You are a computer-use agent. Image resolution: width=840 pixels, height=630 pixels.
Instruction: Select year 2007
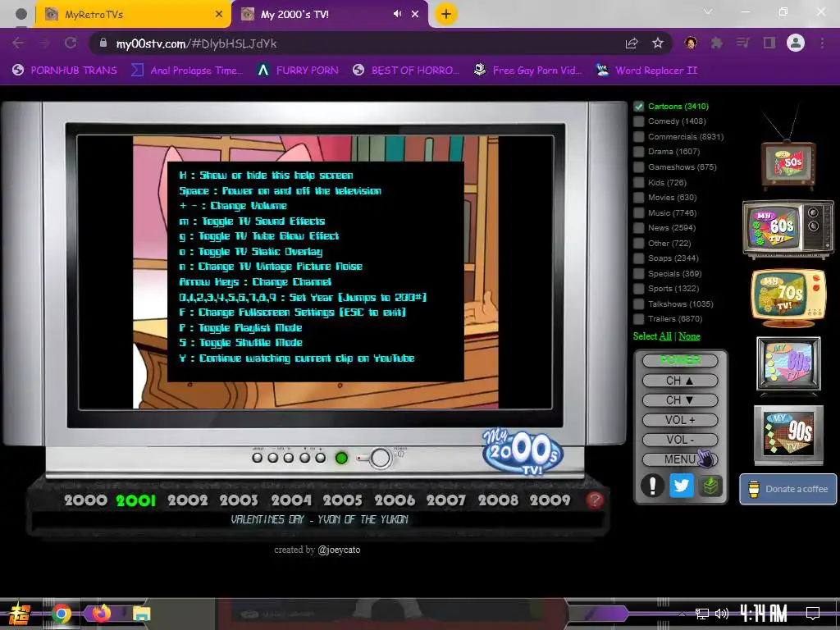tap(446, 500)
